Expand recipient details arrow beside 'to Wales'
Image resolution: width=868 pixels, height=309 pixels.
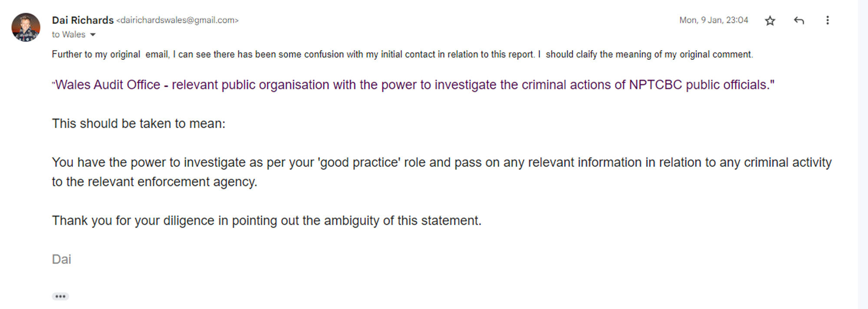[92, 35]
